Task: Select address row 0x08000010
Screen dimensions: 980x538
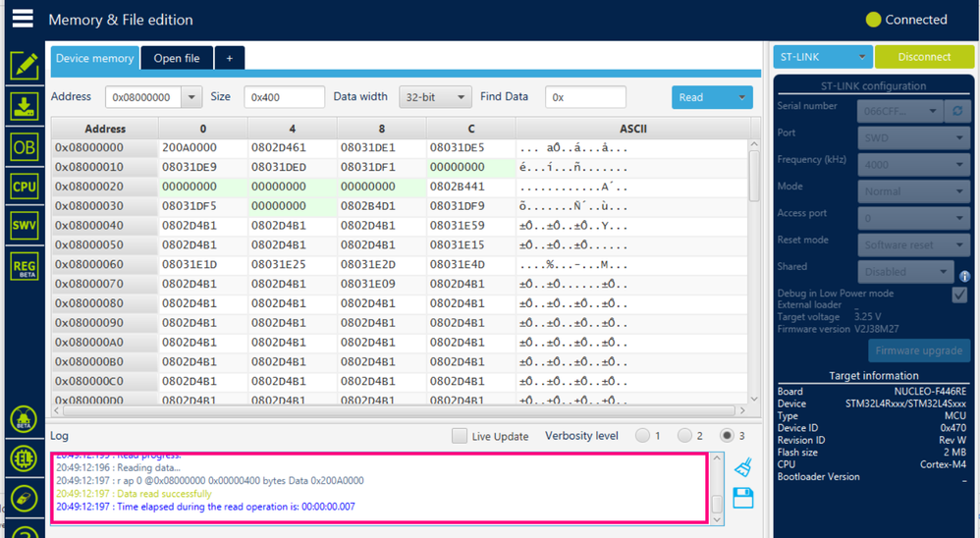Action: [x=104, y=167]
